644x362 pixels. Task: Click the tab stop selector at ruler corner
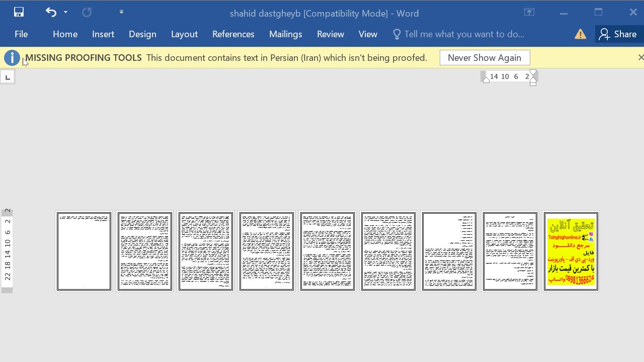click(7, 77)
